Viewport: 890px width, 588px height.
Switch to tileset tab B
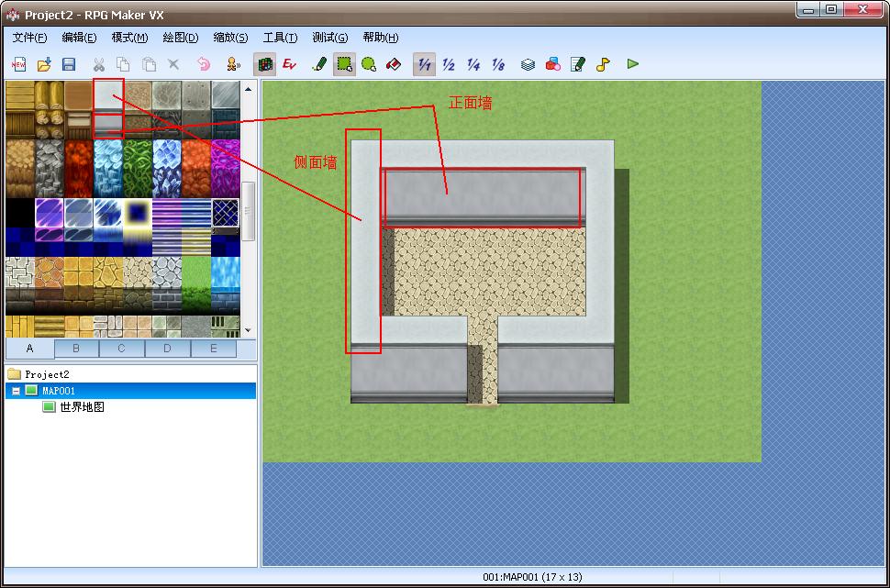(77, 349)
